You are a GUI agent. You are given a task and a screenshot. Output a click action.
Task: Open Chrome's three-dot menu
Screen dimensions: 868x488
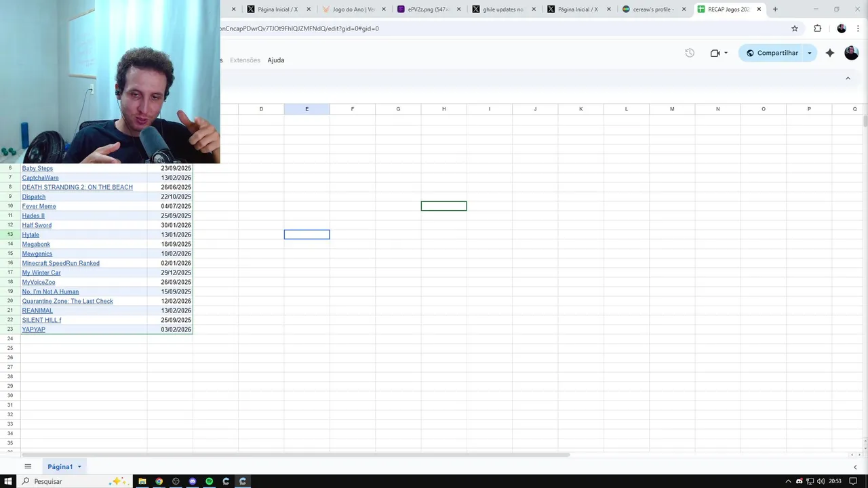click(858, 28)
